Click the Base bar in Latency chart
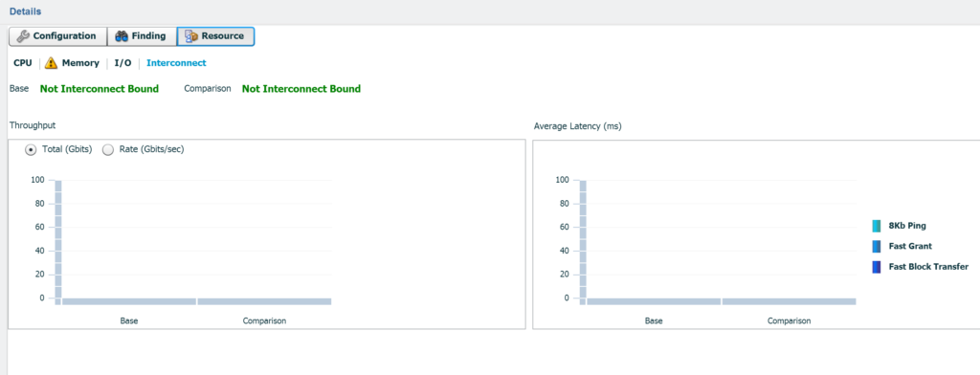The height and width of the screenshot is (375, 980). pos(654,301)
